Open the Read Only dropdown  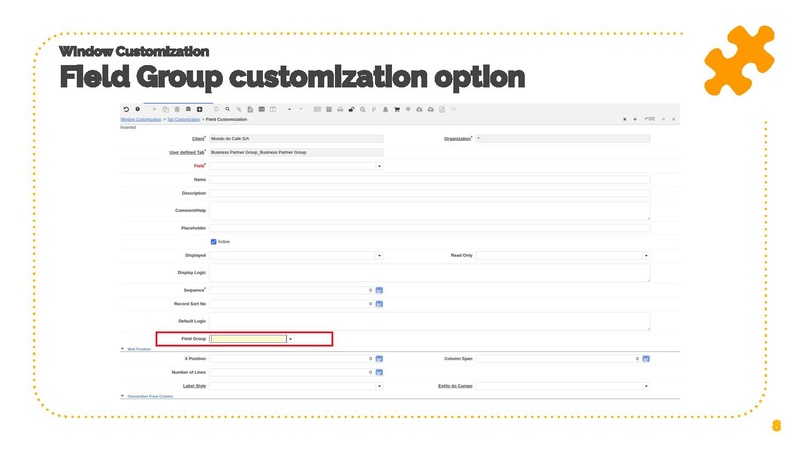tap(646, 256)
